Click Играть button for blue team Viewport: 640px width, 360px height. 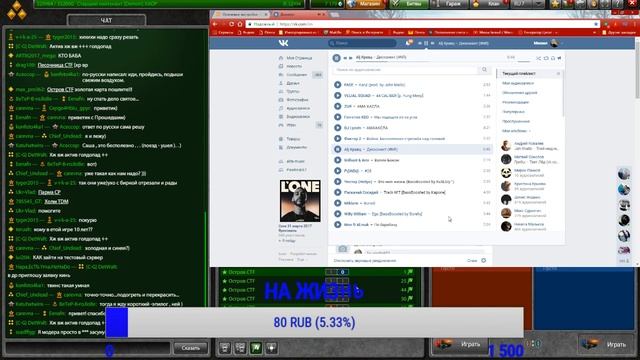pos(607,344)
